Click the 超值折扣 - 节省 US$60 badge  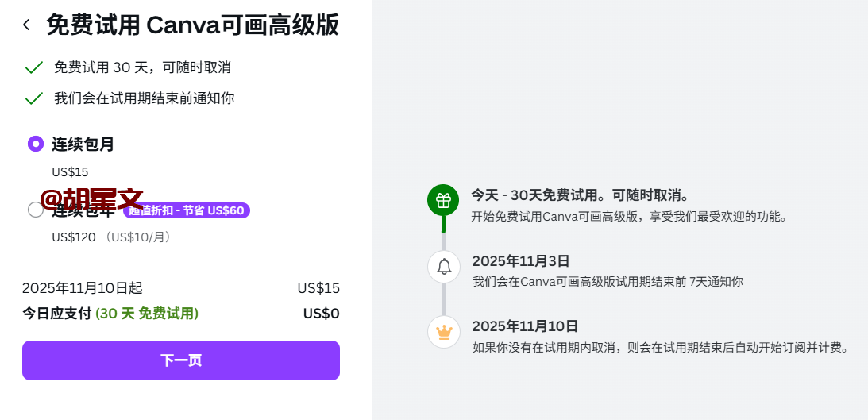187,210
